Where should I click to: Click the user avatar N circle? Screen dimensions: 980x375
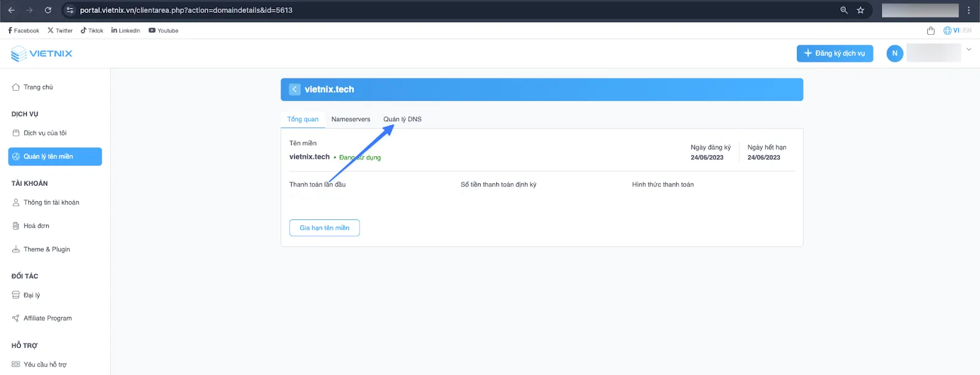(894, 53)
